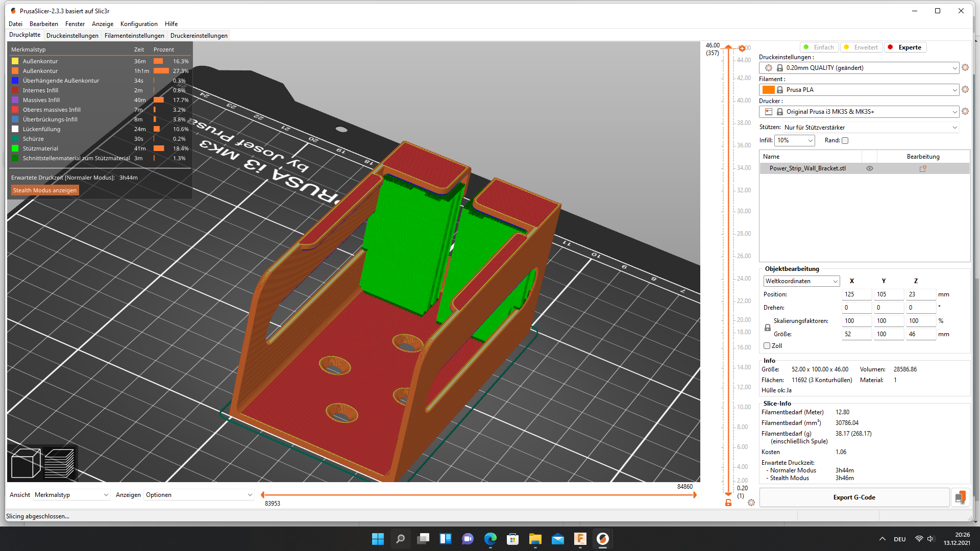Open the edit icon for Power_Strip_Wall_Bracket.stl
This screenshot has height=551, width=980.
923,168
